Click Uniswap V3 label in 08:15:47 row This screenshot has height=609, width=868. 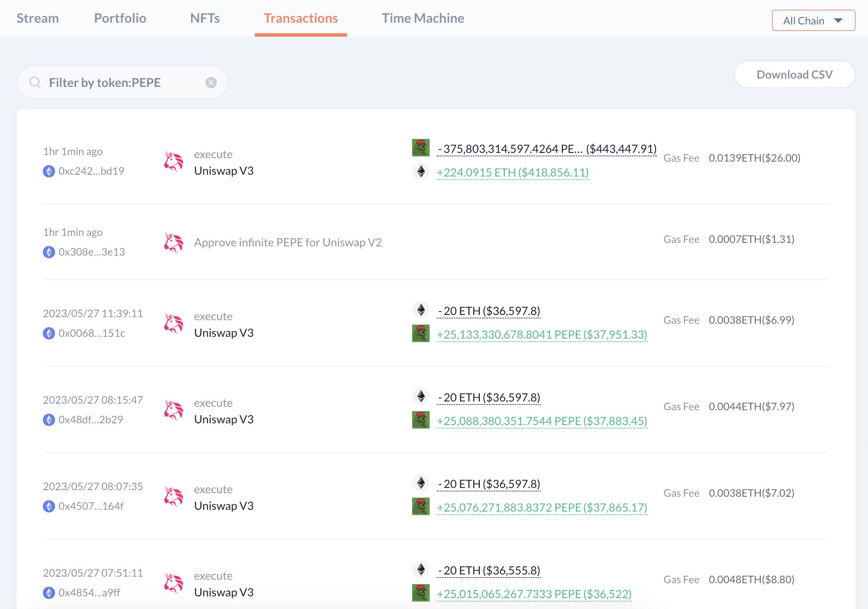click(224, 419)
